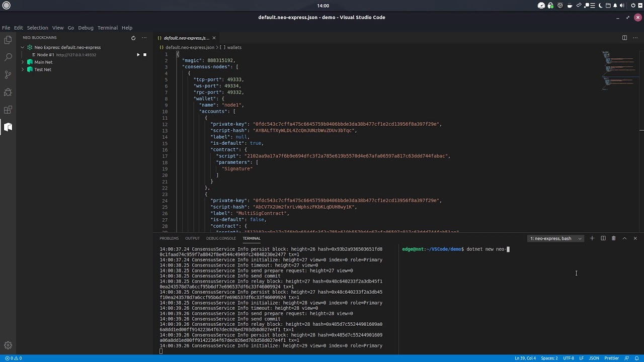Screen dimensions: 644x362
Task: Open the Debug menu
Action: pyautogui.click(x=86, y=28)
